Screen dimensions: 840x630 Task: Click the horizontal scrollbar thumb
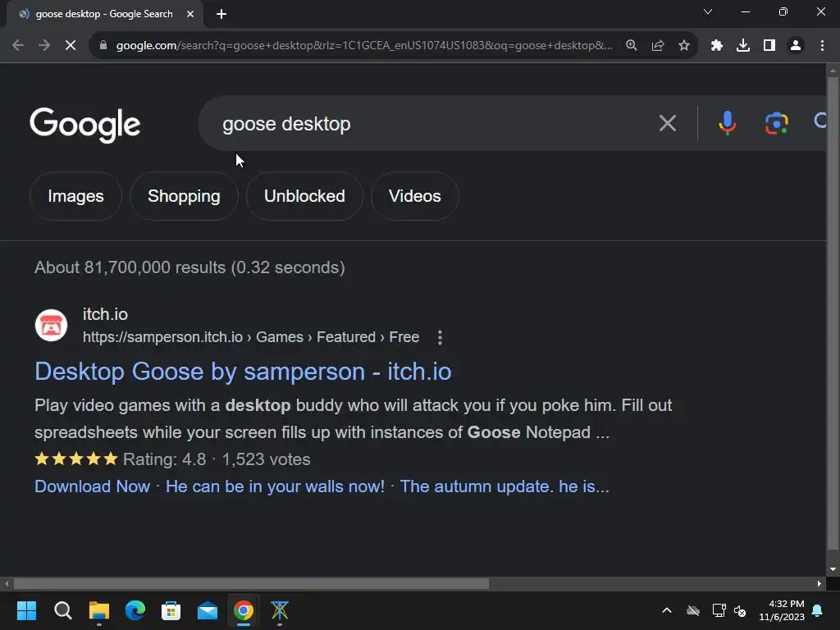pos(251,583)
